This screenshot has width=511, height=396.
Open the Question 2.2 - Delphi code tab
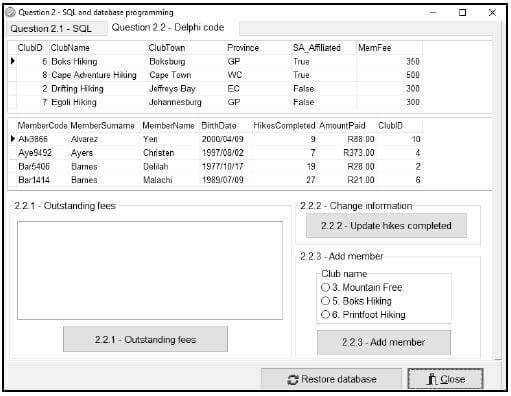(168, 28)
